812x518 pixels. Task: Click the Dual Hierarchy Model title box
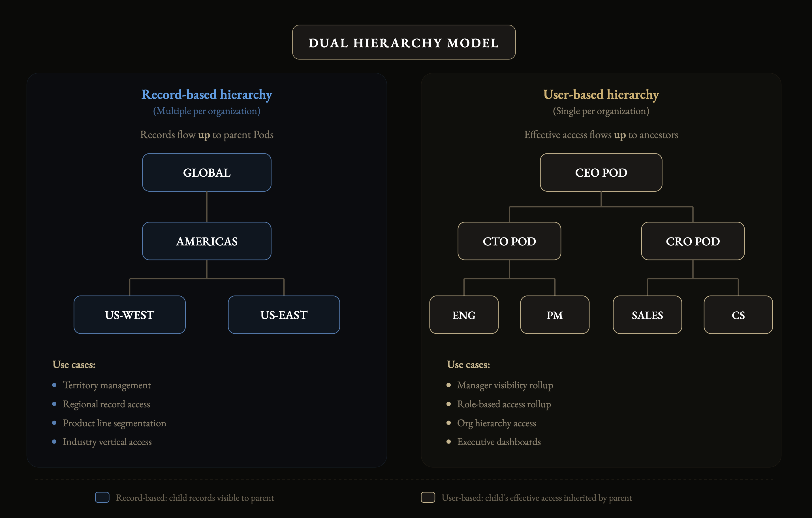coord(404,42)
